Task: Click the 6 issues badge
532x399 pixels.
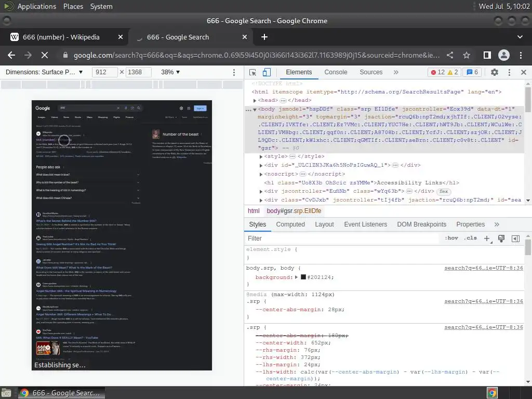Action: click(x=472, y=72)
